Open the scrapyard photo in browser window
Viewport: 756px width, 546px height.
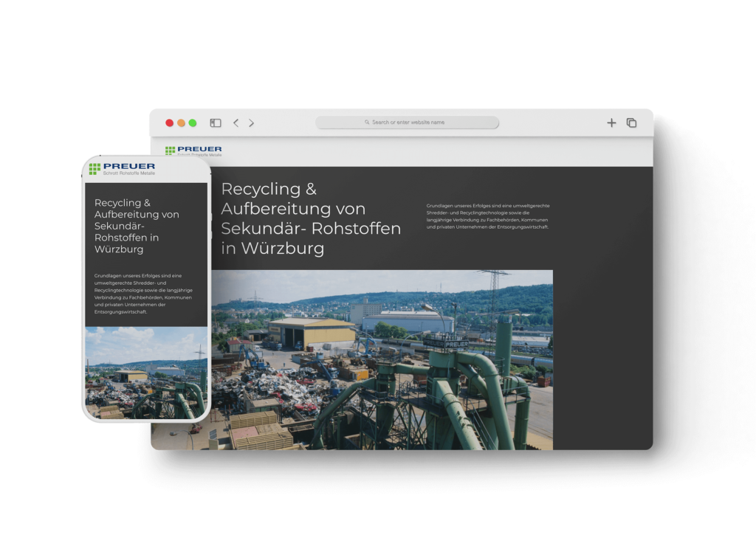coord(382,359)
